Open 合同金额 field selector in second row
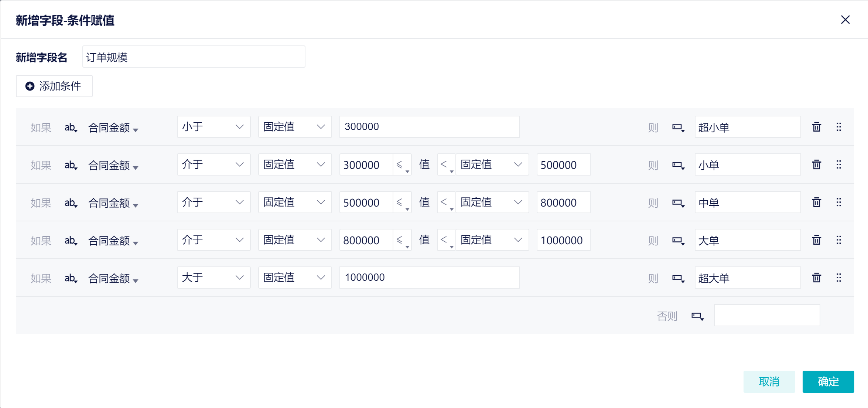Screen dimensions: 868x408 coord(113,166)
